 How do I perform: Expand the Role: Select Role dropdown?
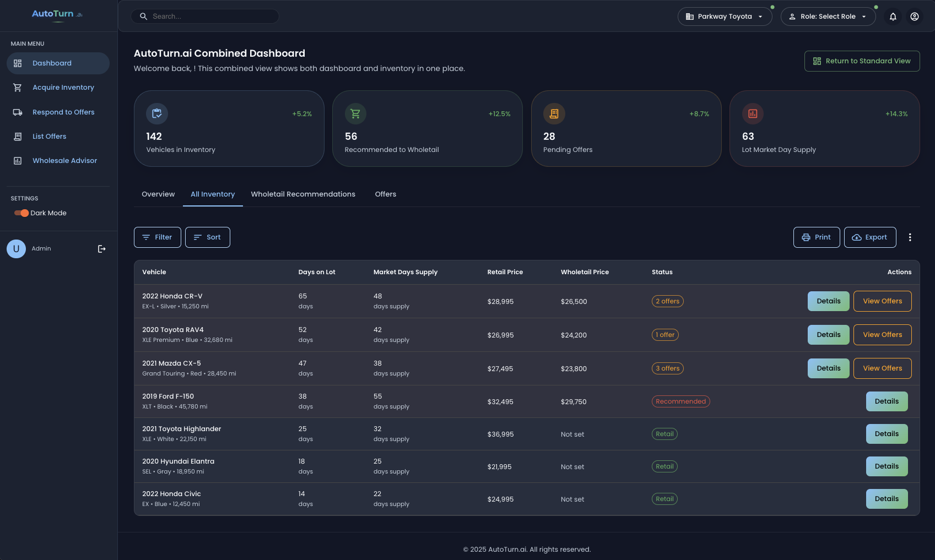tap(828, 16)
